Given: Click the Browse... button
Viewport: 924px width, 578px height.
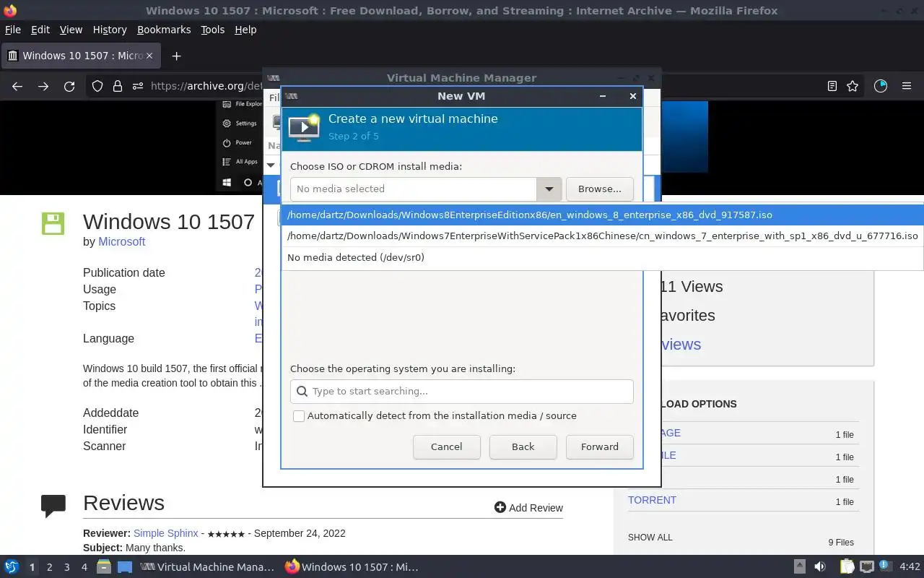Looking at the screenshot, I should tap(599, 189).
